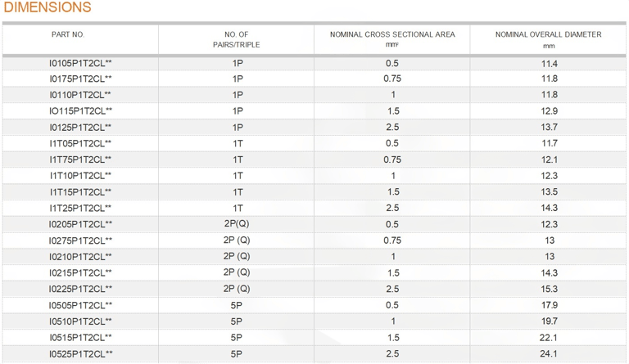Click part number I1T05P1T2CL**
Image resolution: width=629 pixels, height=364 pixels.
[x=80, y=143]
